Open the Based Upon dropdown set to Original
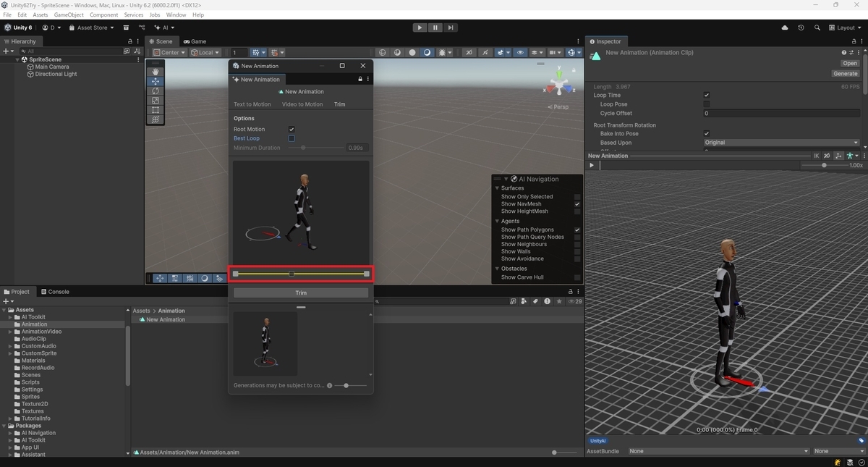The height and width of the screenshot is (467, 868). click(x=782, y=143)
